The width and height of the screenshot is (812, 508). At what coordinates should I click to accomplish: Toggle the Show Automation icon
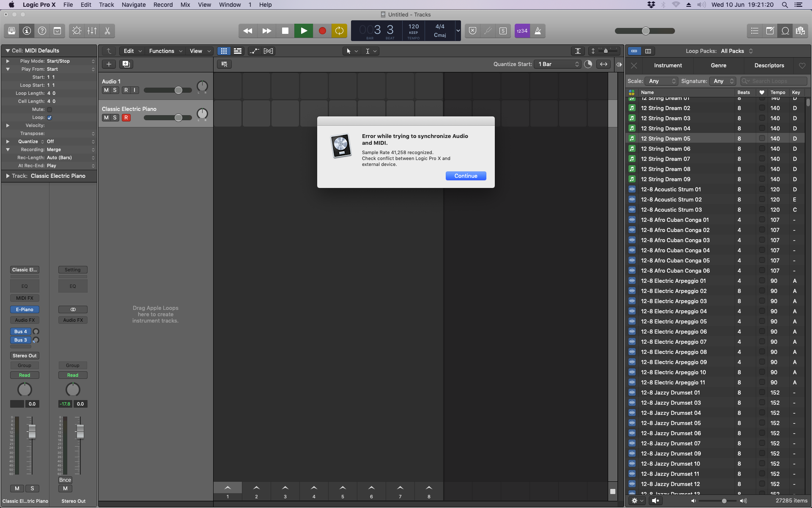[x=254, y=51]
